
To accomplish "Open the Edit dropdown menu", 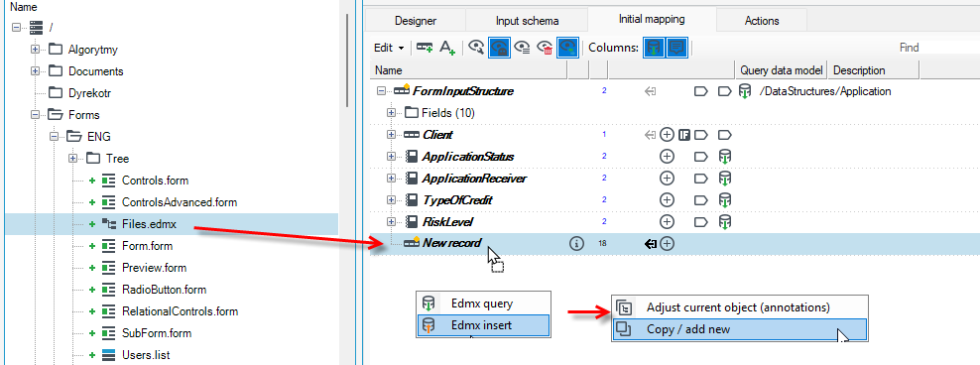I will pos(389,48).
